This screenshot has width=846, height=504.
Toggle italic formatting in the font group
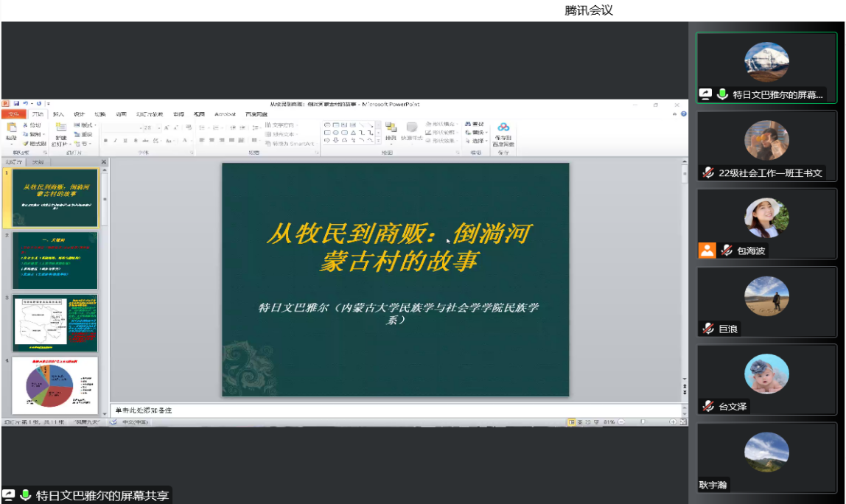pos(116,140)
